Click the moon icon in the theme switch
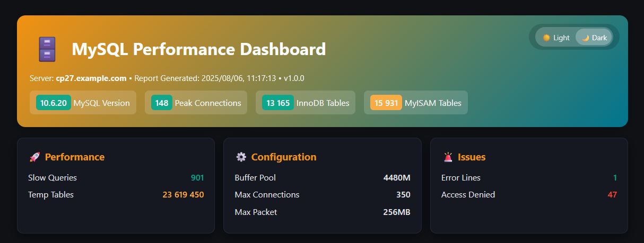Screen dimensions: 644x243 585,38
